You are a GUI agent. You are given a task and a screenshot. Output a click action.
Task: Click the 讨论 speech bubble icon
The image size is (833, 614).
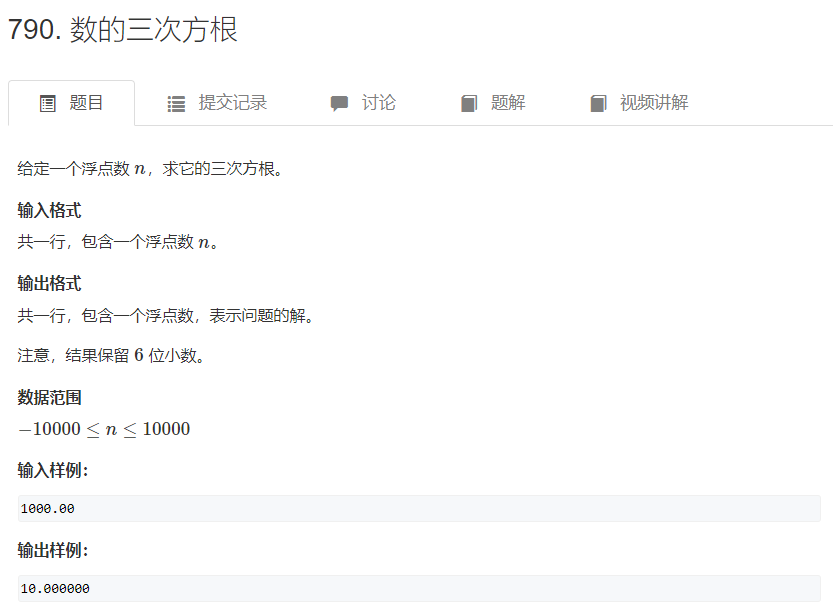(x=339, y=103)
